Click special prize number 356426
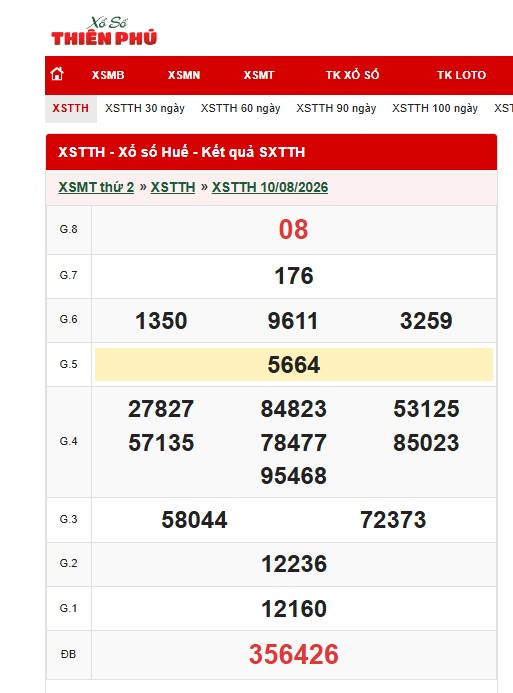Viewport: 513px width, 693px height. pos(294,655)
